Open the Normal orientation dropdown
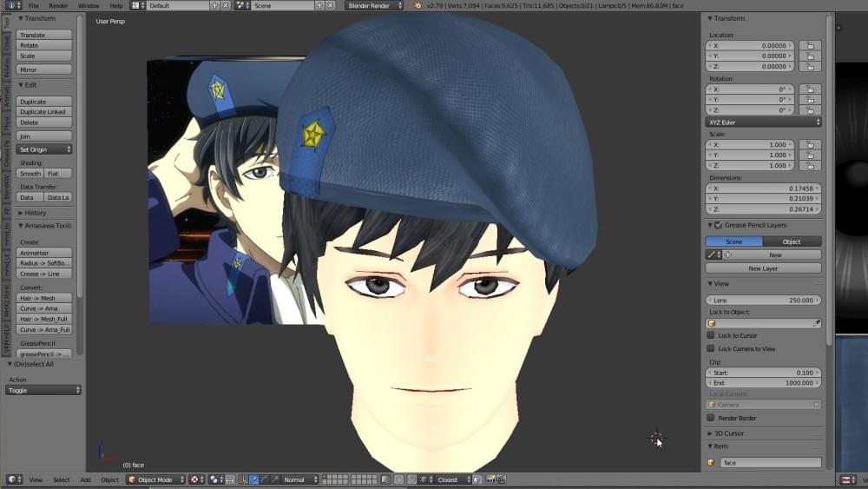868x489 pixels. 300,479
